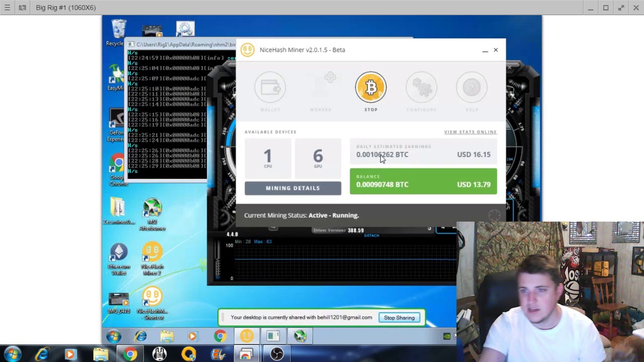Select the console window remote taskbar button
The image size is (644, 362).
coord(273,336)
